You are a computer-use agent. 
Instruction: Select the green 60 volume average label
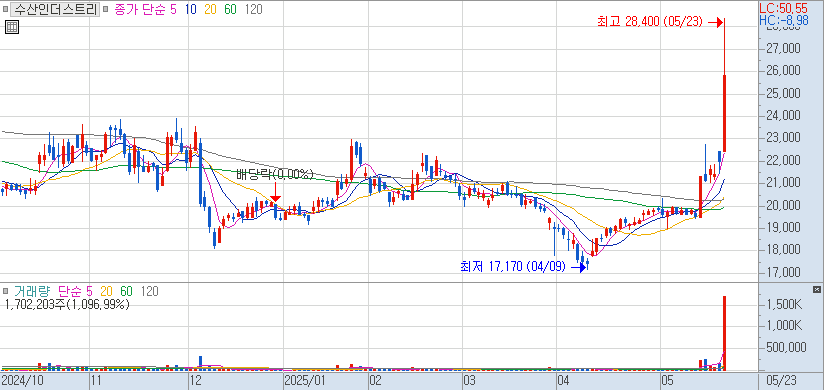tap(127, 291)
